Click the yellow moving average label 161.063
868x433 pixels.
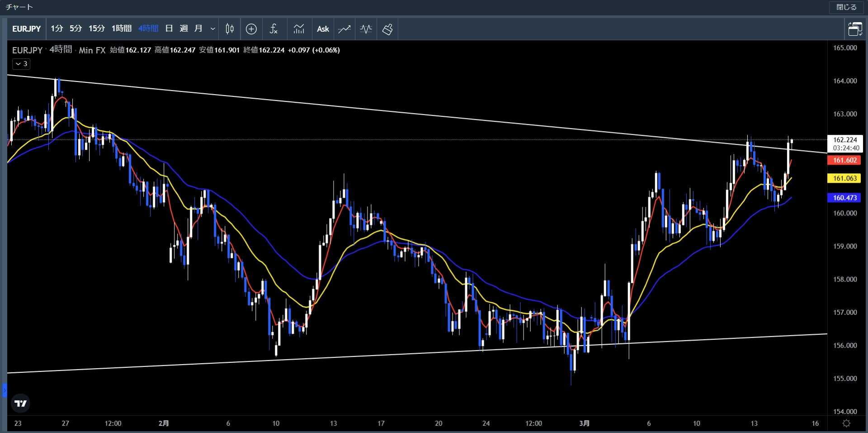(x=844, y=178)
